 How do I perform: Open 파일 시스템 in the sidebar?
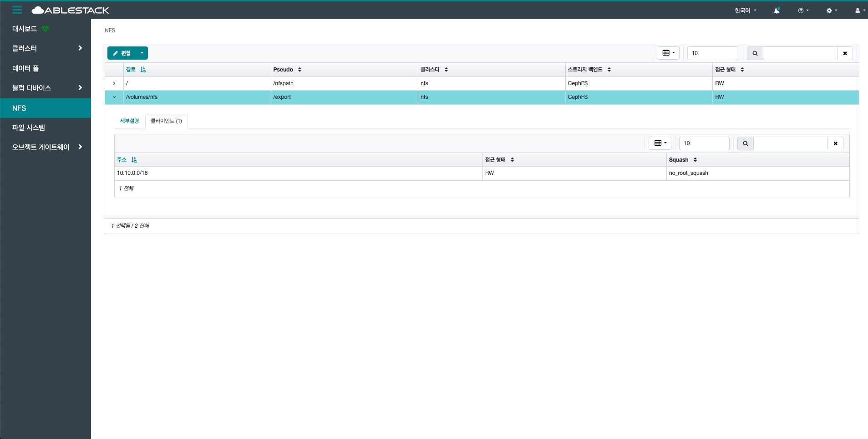click(29, 128)
